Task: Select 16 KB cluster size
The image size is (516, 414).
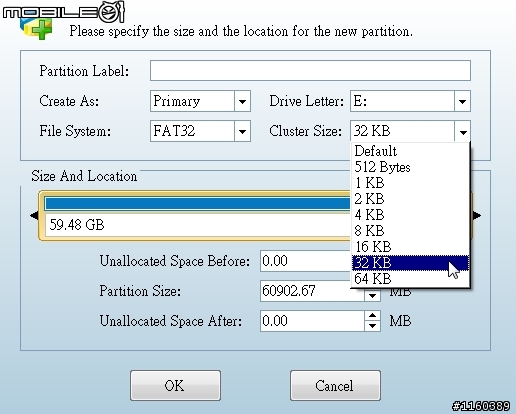Action: click(x=410, y=247)
